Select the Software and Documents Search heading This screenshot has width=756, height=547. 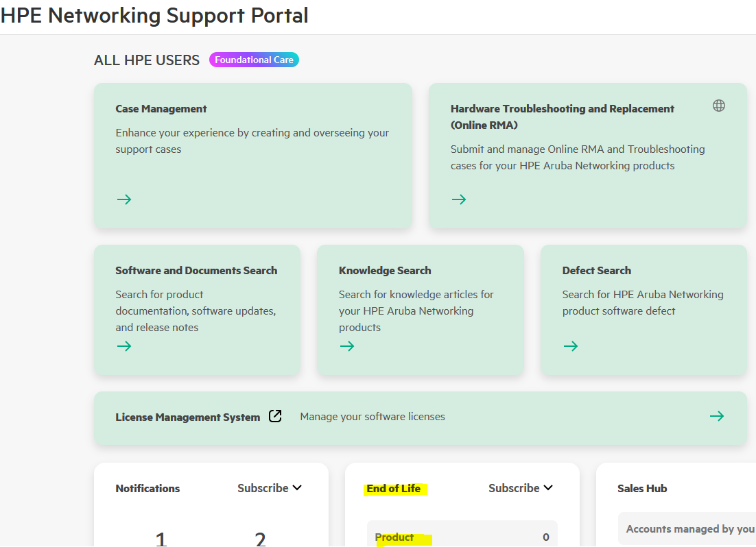pos(196,271)
